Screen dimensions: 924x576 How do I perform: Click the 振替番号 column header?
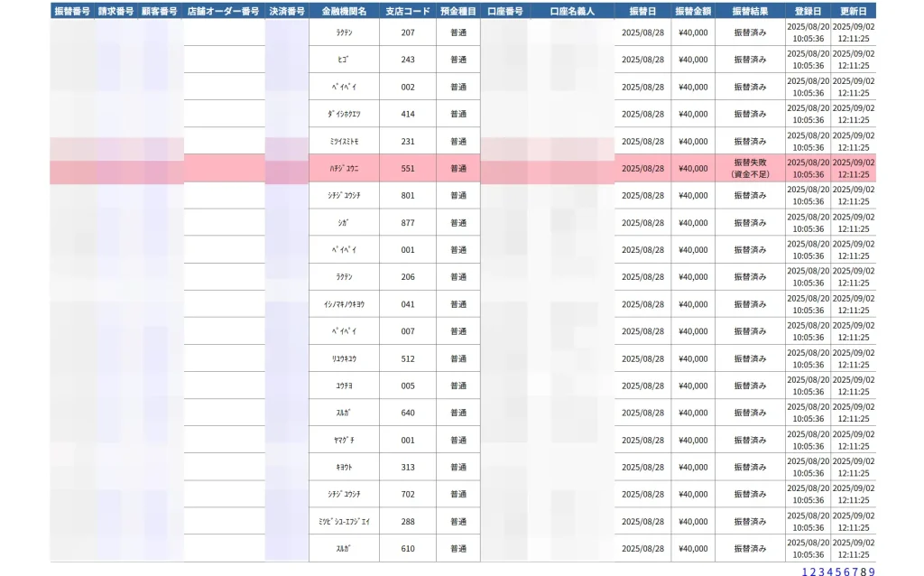[x=71, y=11]
